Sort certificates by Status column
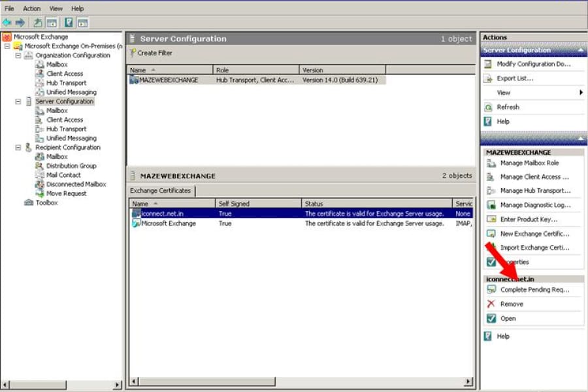The height and width of the screenshot is (392, 588). pyautogui.click(x=377, y=204)
